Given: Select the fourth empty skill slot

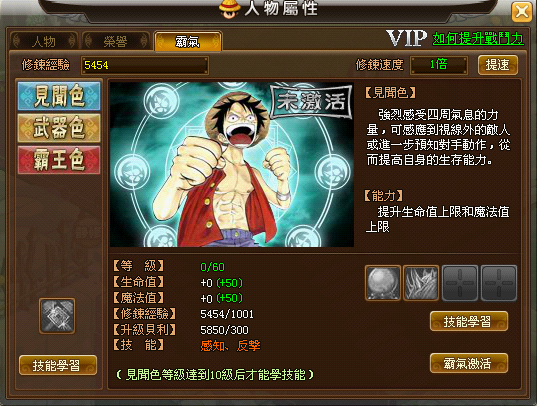Looking at the screenshot, I should tap(499, 283).
